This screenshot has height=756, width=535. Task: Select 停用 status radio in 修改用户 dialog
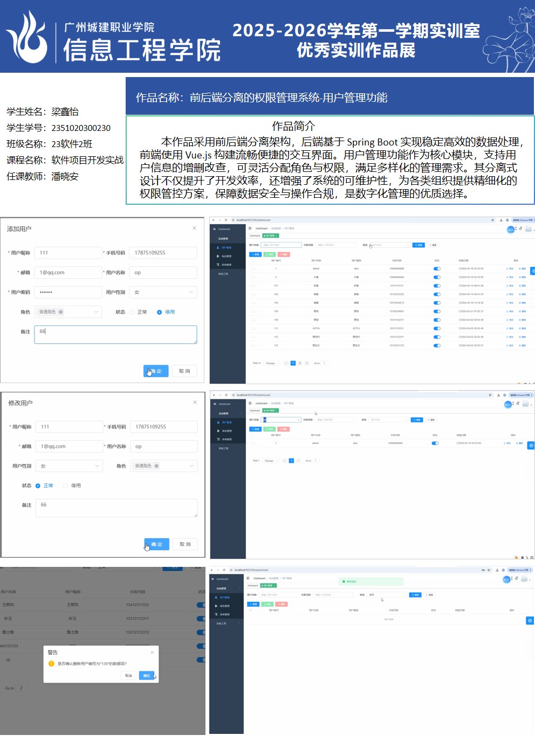tap(66, 485)
